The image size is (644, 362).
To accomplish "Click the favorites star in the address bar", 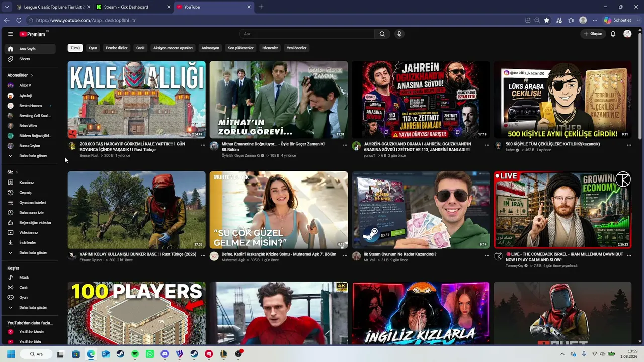I will [546, 20].
